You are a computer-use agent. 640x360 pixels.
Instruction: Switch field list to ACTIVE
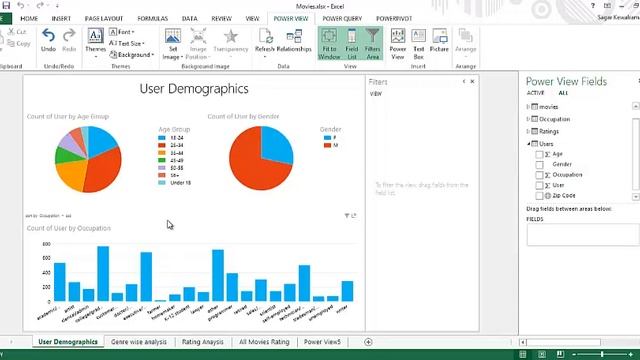pos(535,93)
